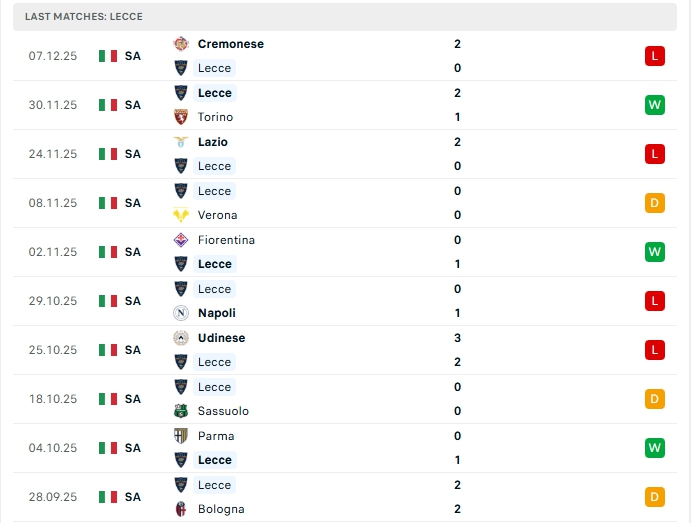This screenshot has width=691, height=523.
Task: Click the SA league label on 28.09.25
Action: [133, 497]
